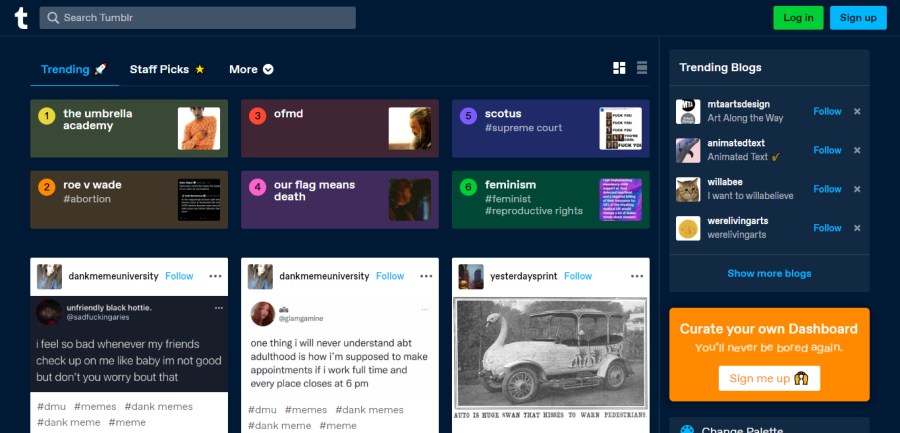Dismiss animatedtext blog suggestion
This screenshot has width=900, height=433.
pyautogui.click(x=857, y=150)
